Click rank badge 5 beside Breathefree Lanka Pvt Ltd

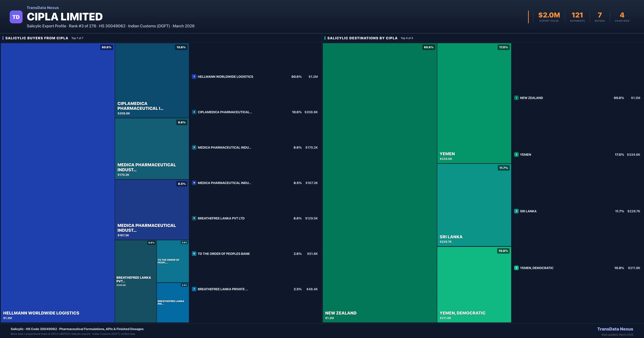click(194, 218)
